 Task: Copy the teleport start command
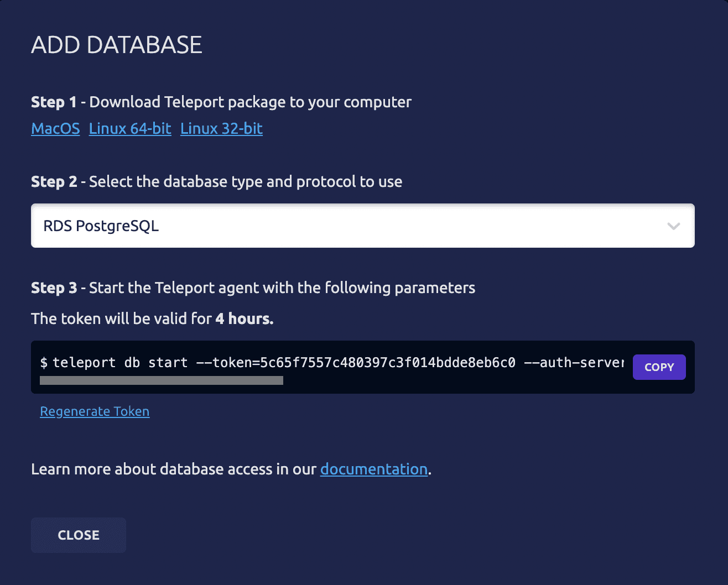(x=659, y=367)
